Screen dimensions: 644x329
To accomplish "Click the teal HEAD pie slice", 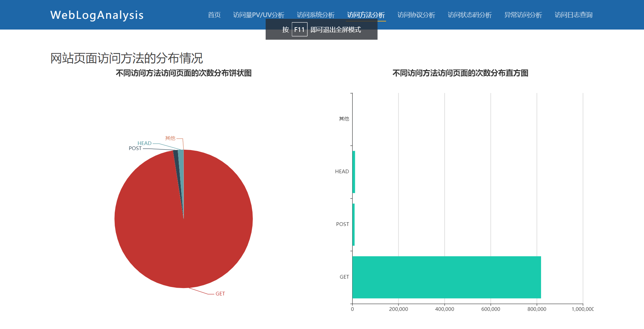I will [181, 175].
